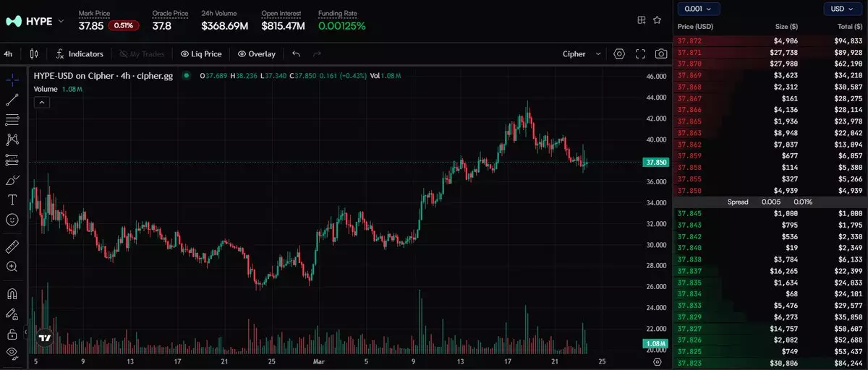Click the Volume 1.08M indicator legend
868x370 pixels.
point(58,89)
